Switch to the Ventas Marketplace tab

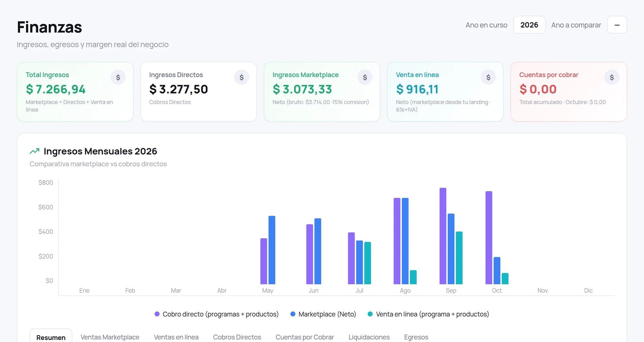coord(110,337)
